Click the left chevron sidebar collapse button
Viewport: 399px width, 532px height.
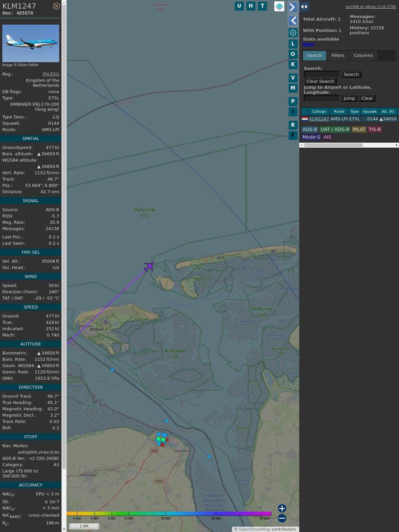click(x=293, y=21)
